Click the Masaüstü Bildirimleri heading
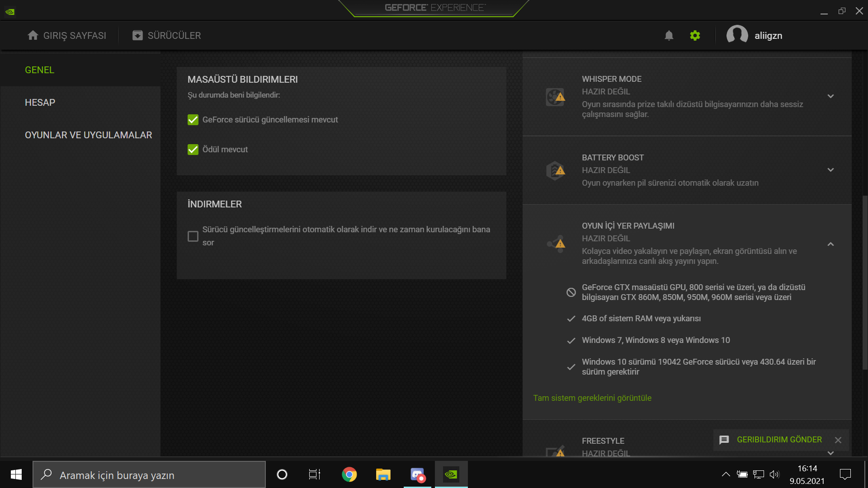This screenshot has height=488, width=868. point(242,80)
